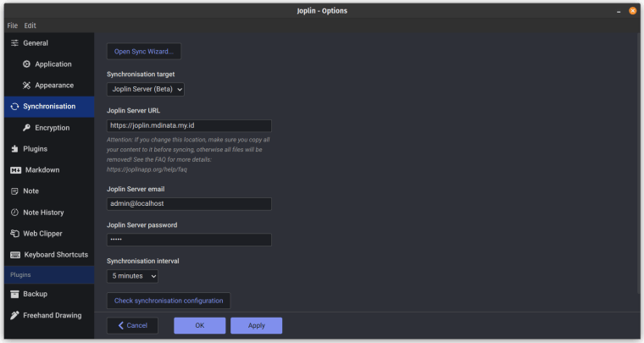Select the Synchronisation section
This screenshot has height=343, width=644.
(x=49, y=107)
